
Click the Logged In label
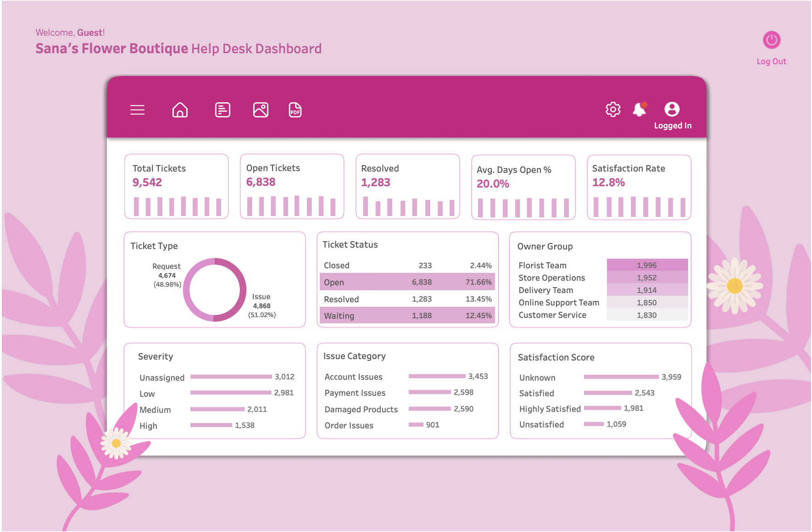pyautogui.click(x=673, y=125)
